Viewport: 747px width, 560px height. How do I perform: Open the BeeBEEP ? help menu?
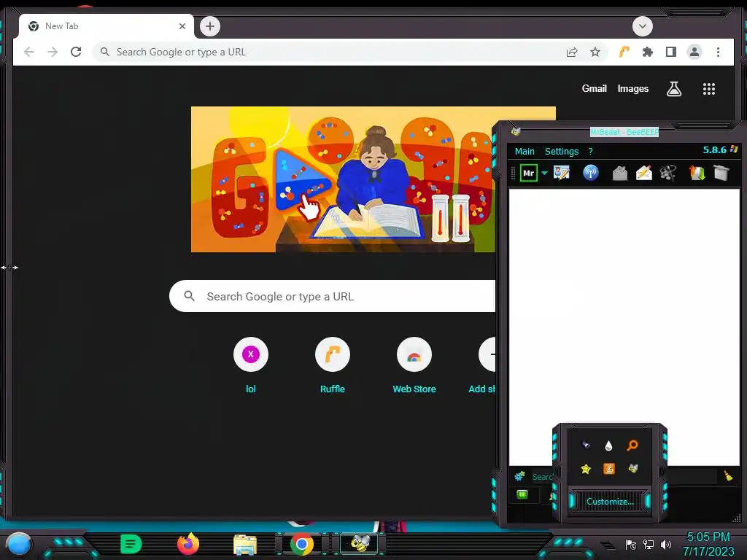(590, 152)
